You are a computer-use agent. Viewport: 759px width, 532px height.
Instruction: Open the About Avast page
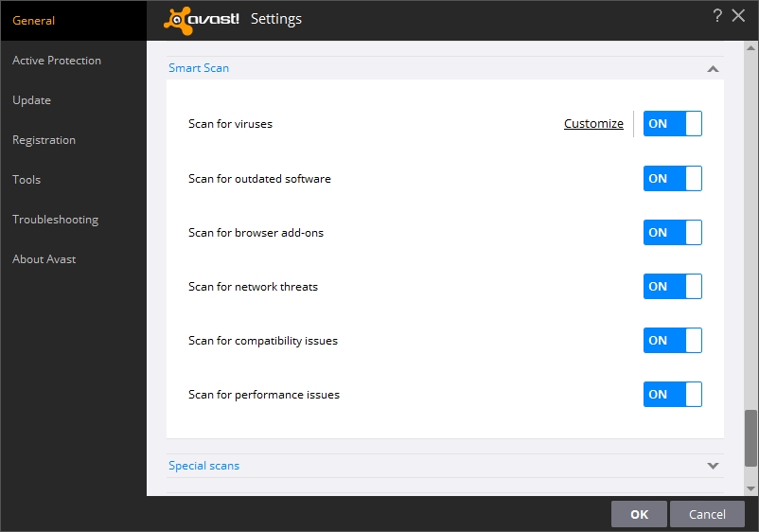[44, 259]
